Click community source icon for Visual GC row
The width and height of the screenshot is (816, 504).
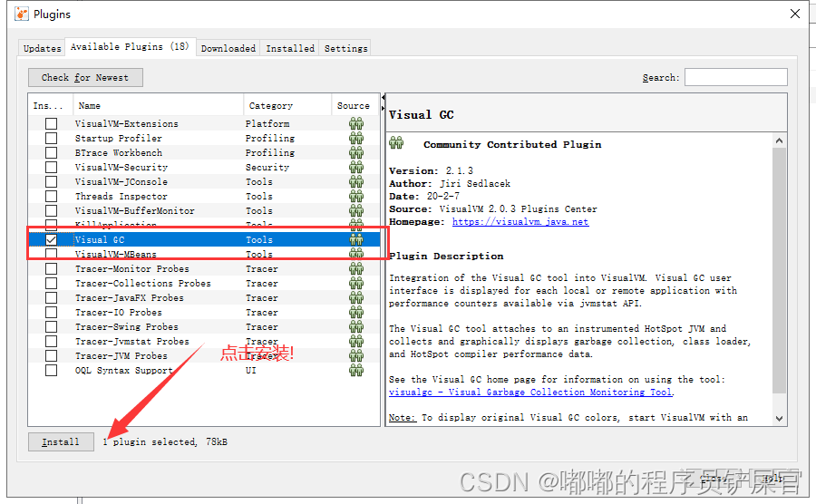(356, 240)
